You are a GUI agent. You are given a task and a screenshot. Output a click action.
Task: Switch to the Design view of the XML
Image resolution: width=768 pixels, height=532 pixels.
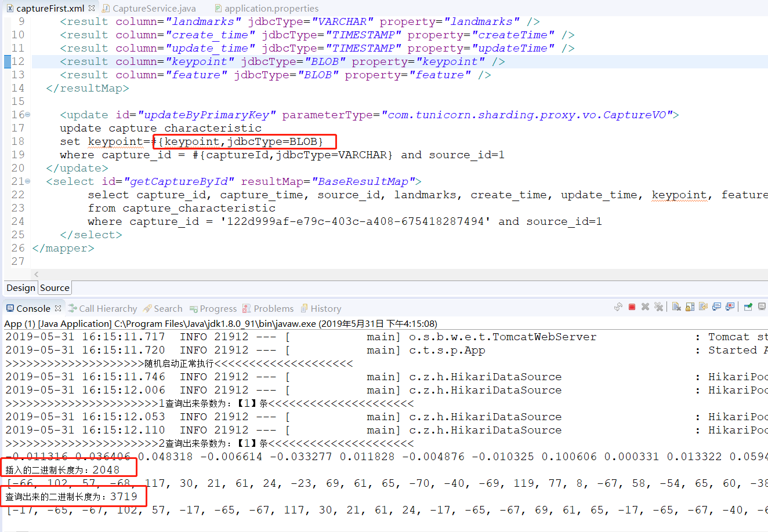click(20, 287)
